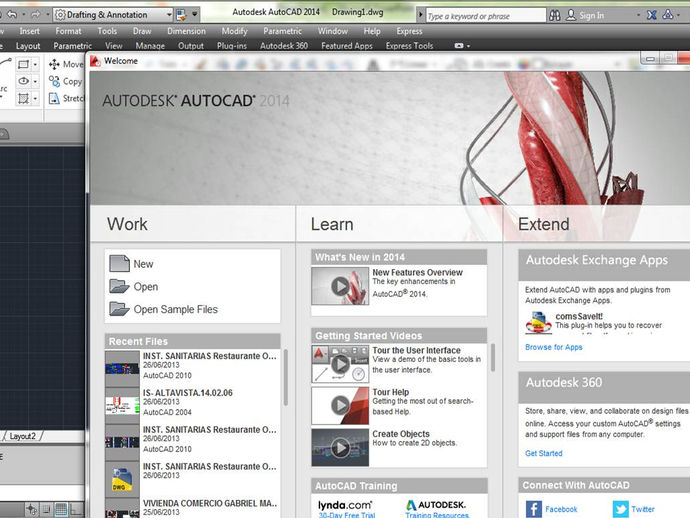The width and height of the screenshot is (690, 518).
Task: Toggle Infer Constraints status bar icon
Action: (31, 510)
